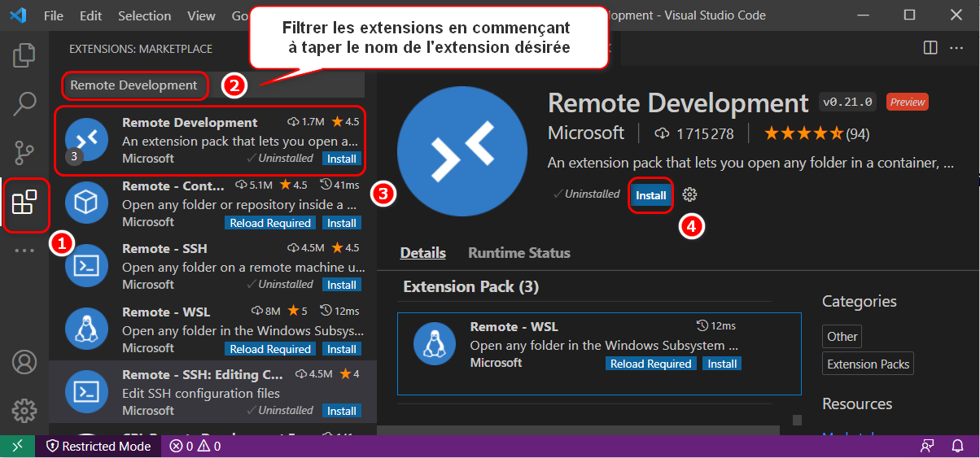Open the Source Control view
This screenshot has width=980, height=458.
24,152
